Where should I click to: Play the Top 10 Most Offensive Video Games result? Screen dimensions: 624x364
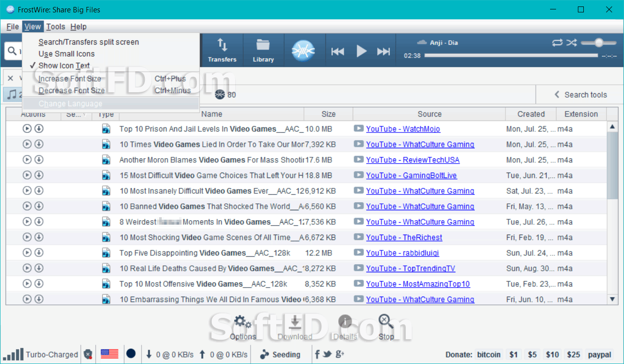[x=27, y=284]
